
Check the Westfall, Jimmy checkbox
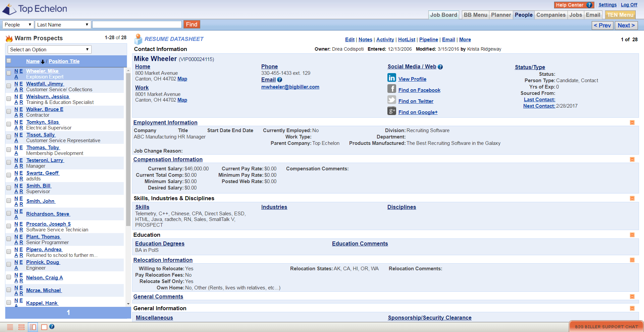(9, 86)
